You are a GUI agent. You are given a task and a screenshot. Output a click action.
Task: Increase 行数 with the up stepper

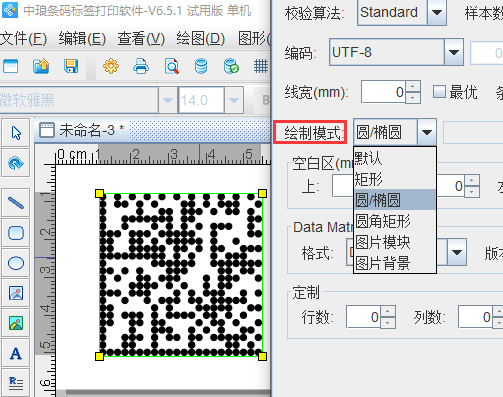(388, 311)
